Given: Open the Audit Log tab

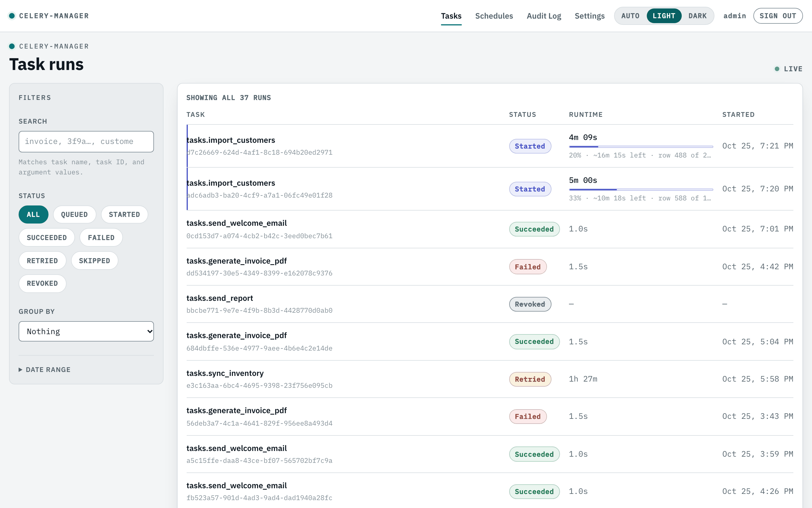Looking at the screenshot, I should (544, 16).
